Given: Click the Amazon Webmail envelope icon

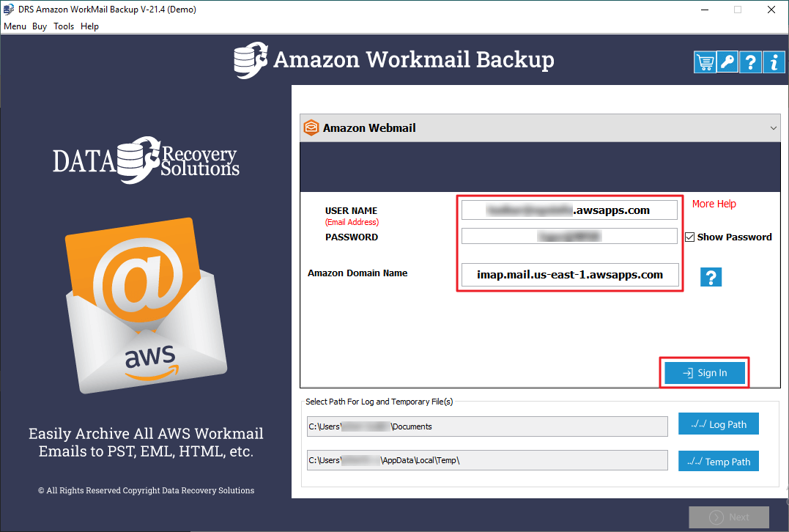Looking at the screenshot, I should pyautogui.click(x=311, y=128).
